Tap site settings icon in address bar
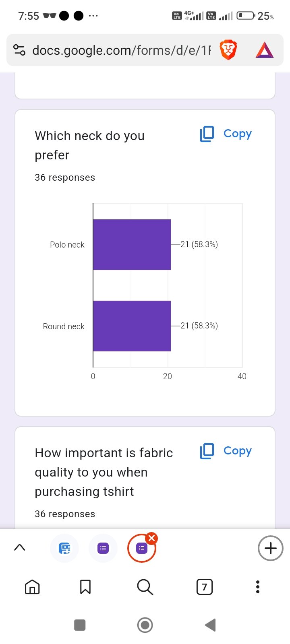This screenshot has height=644, width=290. [x=19, y=50]
